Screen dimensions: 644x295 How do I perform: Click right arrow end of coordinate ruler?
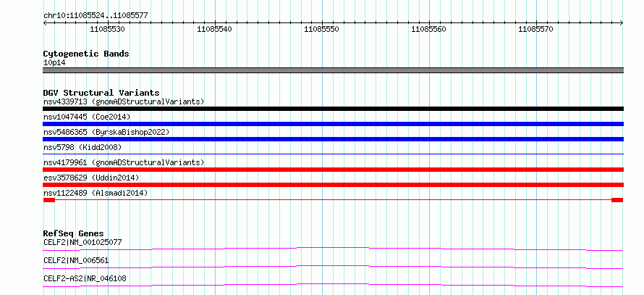[621, 23]
